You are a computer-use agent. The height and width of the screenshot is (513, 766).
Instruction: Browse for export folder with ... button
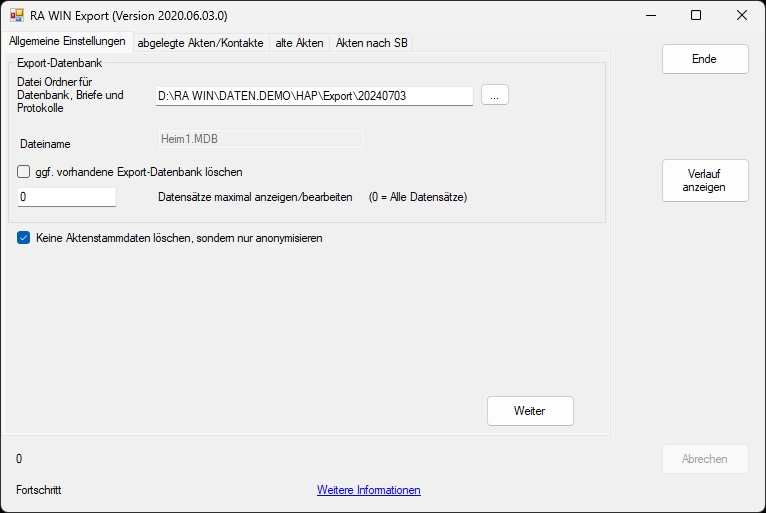(494, 95)
